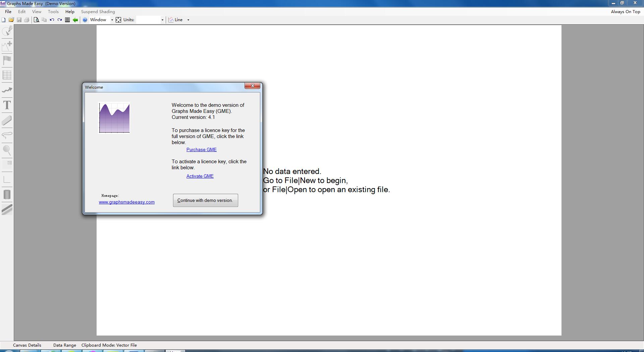Click the Copy icon in toolbar
Screen dimensions: 644x352
click(x=44, y=20)
